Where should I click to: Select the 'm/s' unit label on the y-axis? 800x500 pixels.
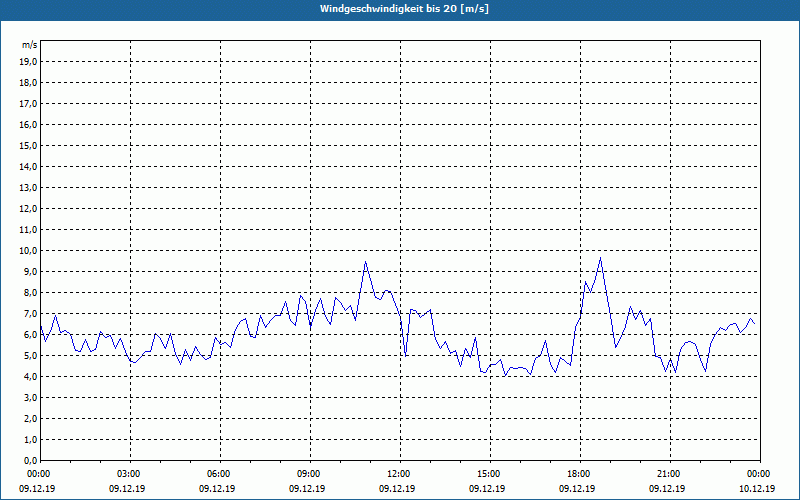tap(30, 45)
